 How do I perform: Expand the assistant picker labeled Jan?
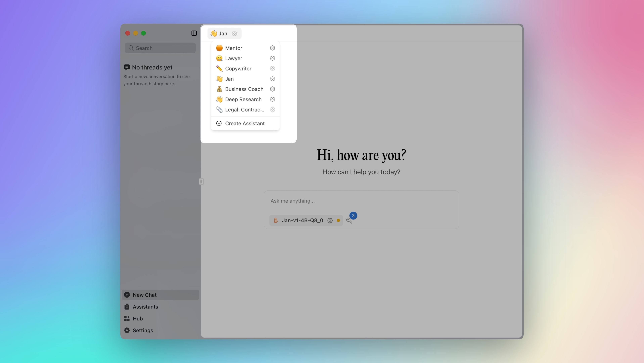[222, 33]
